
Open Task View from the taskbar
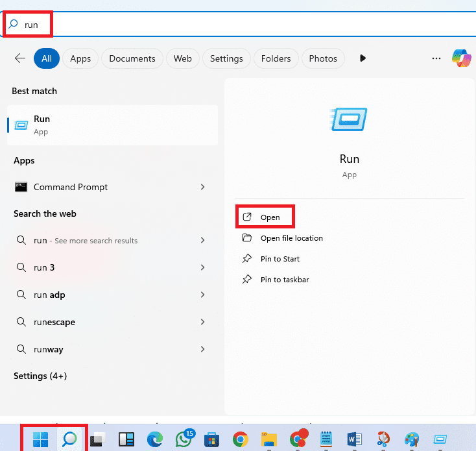point(98,439)
